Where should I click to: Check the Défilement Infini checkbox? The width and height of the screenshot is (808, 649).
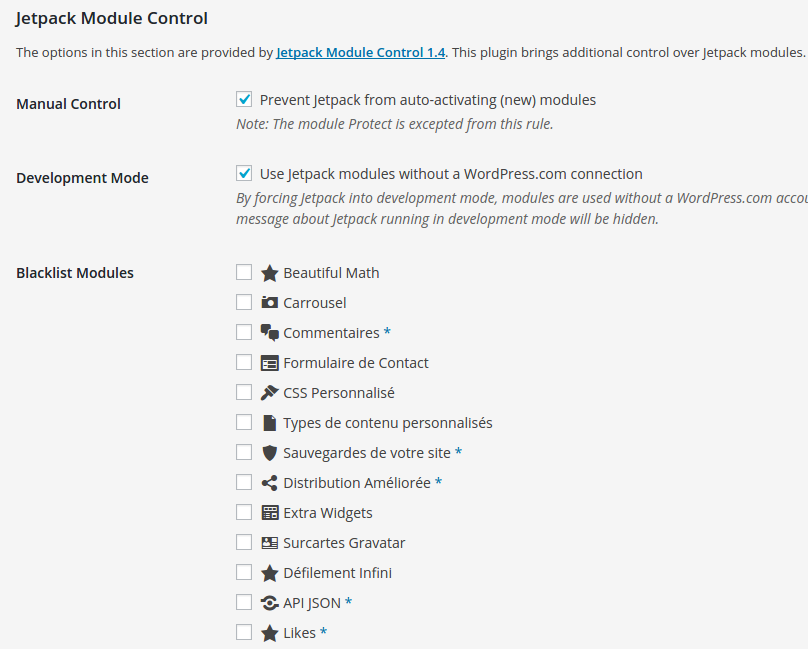point(244,572)
